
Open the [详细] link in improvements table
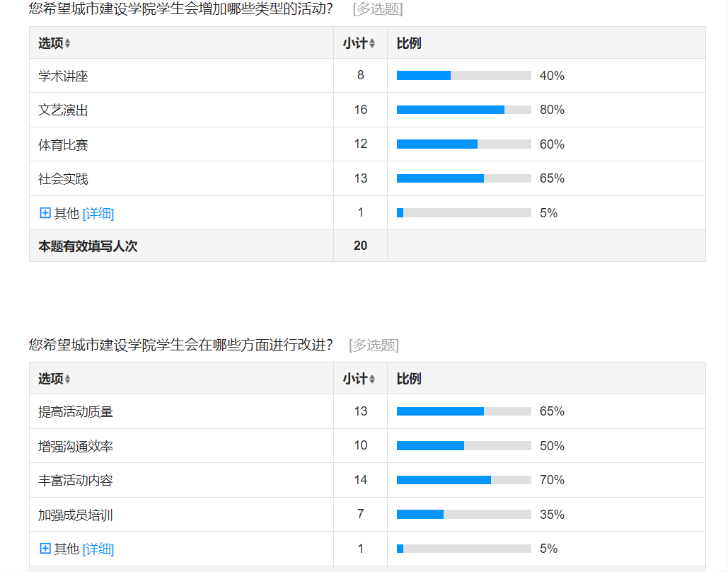98,549
